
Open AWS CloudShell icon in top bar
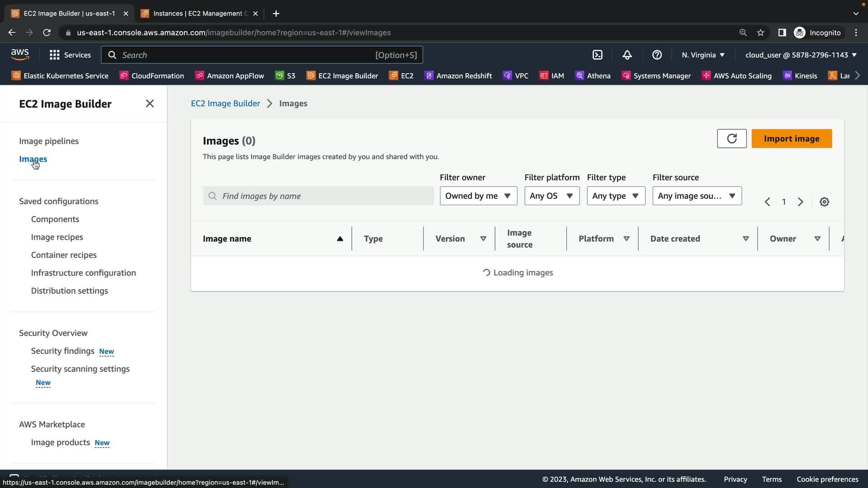tap(597, 55)
